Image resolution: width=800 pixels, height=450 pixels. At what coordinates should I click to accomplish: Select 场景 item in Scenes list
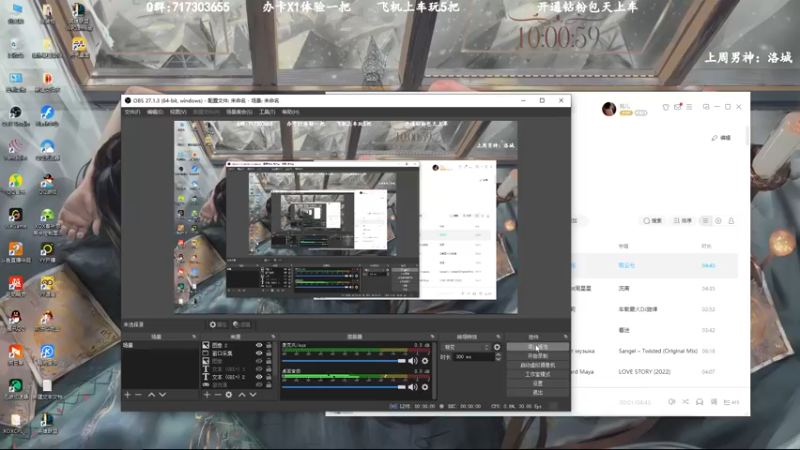(x=160, y=345)
